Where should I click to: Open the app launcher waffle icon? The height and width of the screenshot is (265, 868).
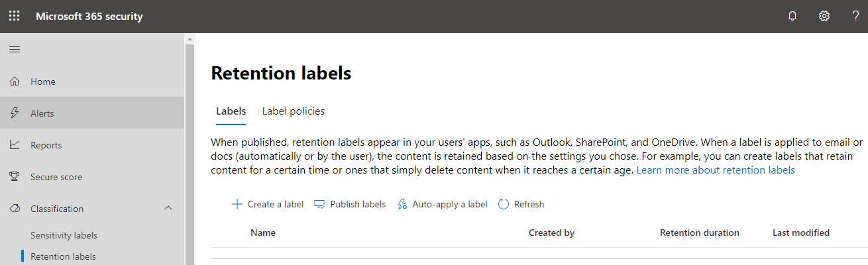point(14,16)
